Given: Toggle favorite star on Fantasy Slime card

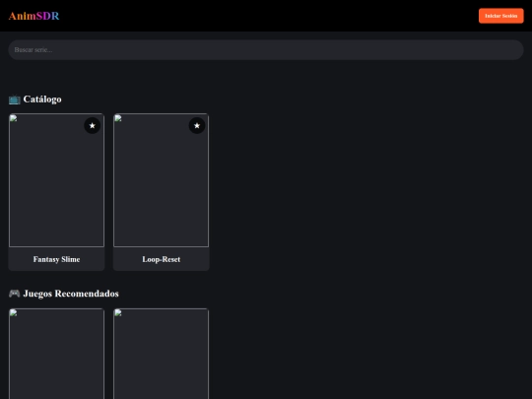Looking at the screenshot, I should (92, 125).
